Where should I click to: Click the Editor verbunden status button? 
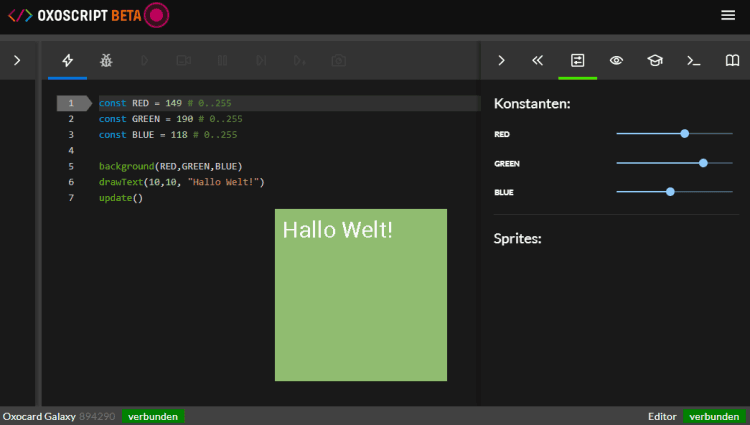714,416
